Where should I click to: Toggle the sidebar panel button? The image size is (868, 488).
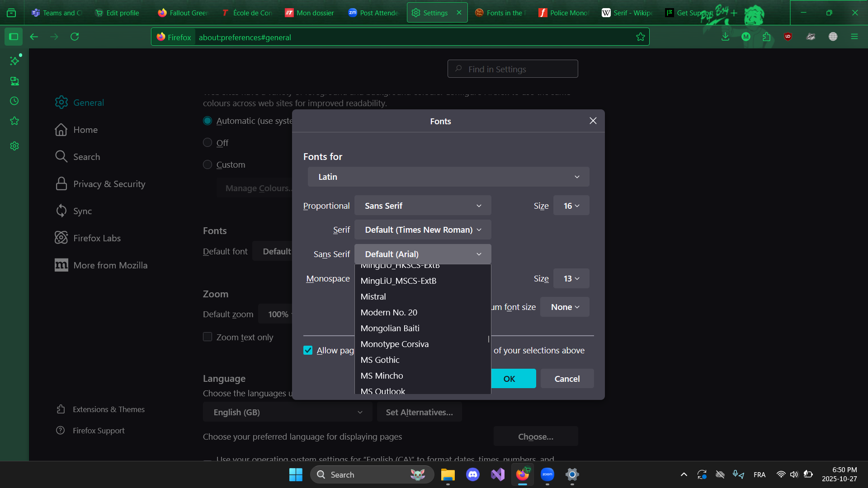pyautogui.click(x=14, y=37)
